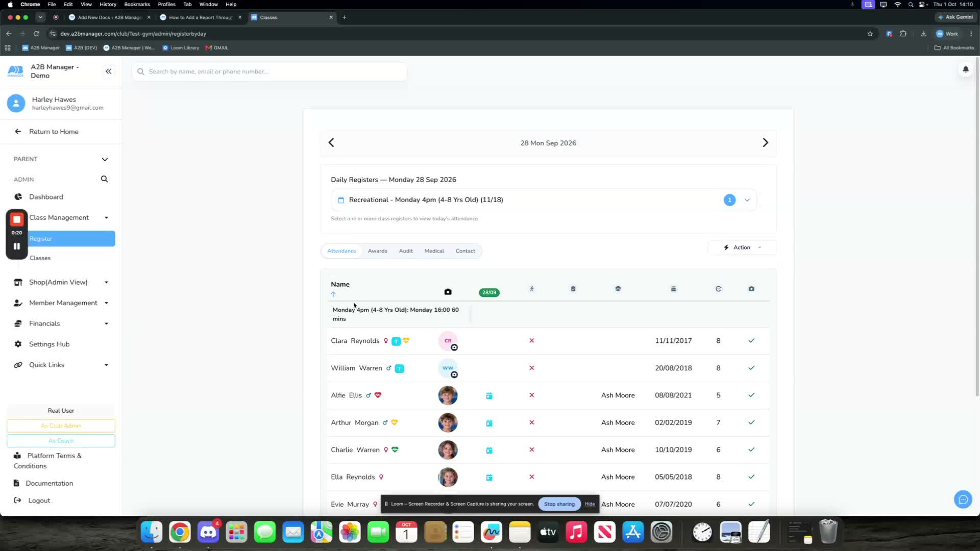This screenshot has height=551, width=980.
Task: Click the As Coach button
Action: (61, 441)
